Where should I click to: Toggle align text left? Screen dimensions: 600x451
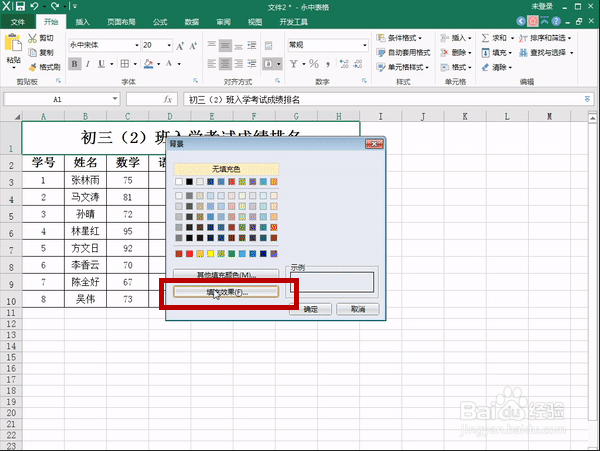click(x=212, y=63)
